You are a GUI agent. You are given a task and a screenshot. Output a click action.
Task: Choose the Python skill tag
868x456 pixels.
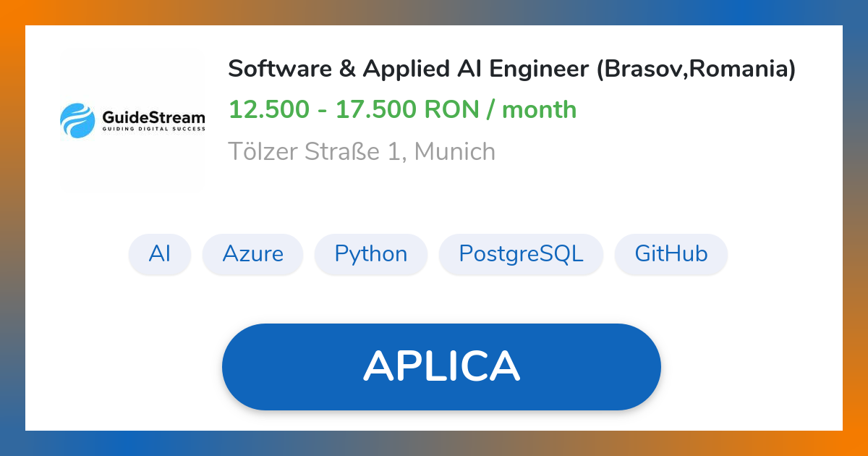click(x=370, y=254)
